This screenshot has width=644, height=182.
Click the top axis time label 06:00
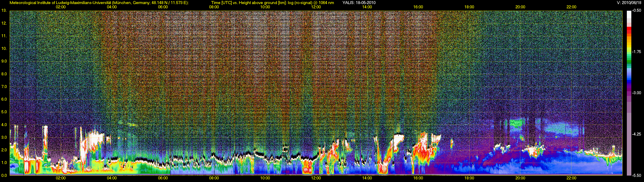point(163,7)
